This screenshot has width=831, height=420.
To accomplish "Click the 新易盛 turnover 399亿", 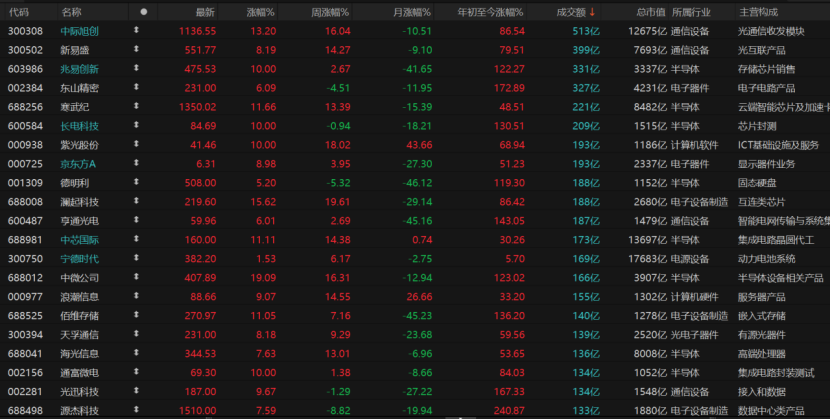I will 586,50.
